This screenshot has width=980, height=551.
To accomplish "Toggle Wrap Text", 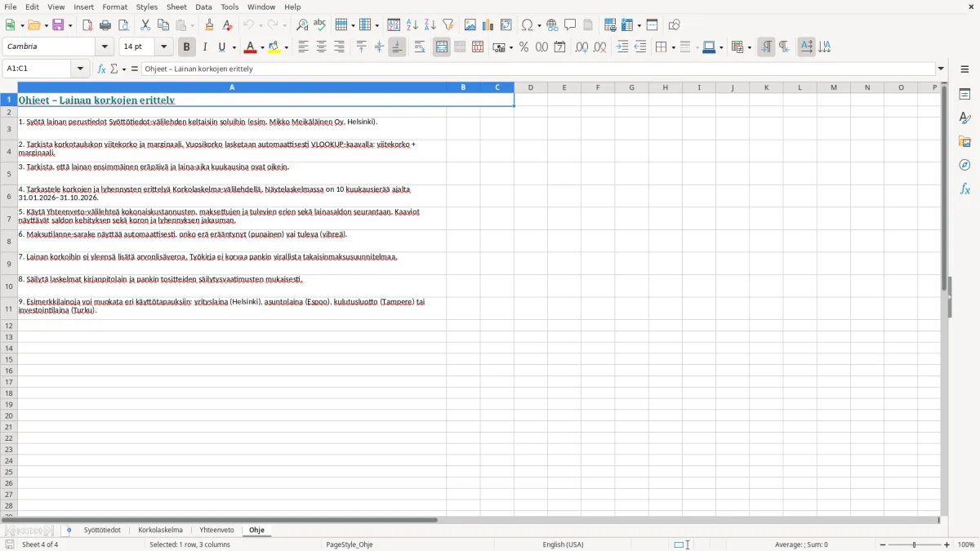I will tap(420, 47).
